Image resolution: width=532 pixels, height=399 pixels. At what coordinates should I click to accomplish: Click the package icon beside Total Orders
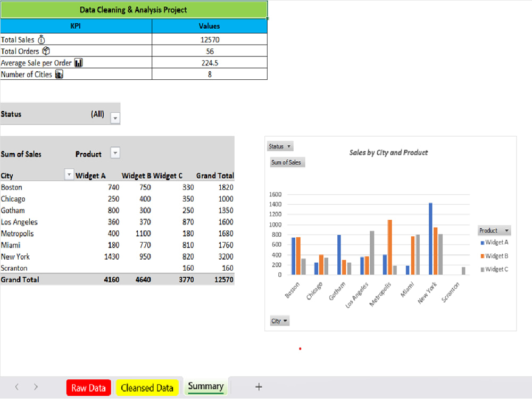(46, 51)
